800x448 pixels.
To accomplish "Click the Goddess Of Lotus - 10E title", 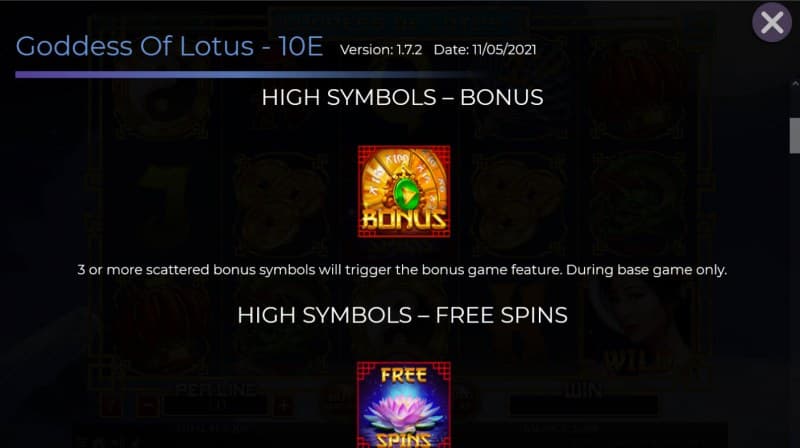I will point(169,46).
